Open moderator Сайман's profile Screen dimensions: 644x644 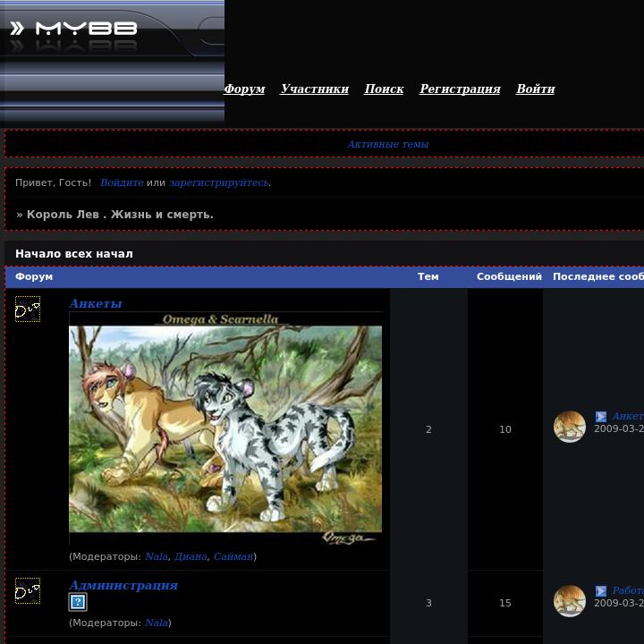[x=233, y=556]
